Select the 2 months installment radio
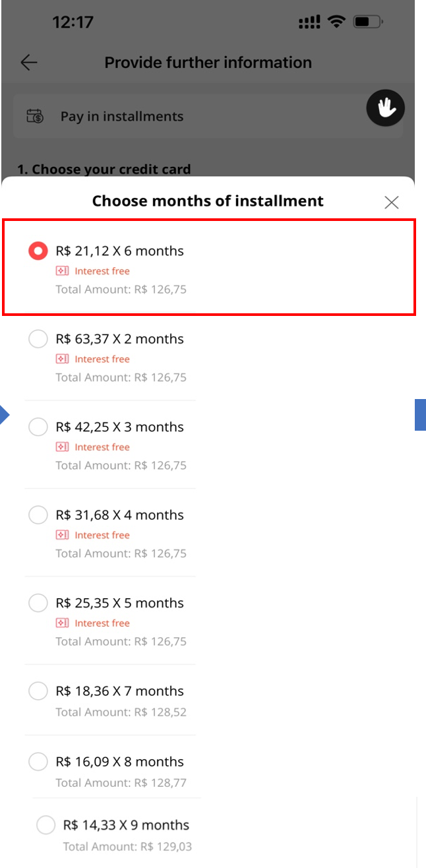 [38, 339]
